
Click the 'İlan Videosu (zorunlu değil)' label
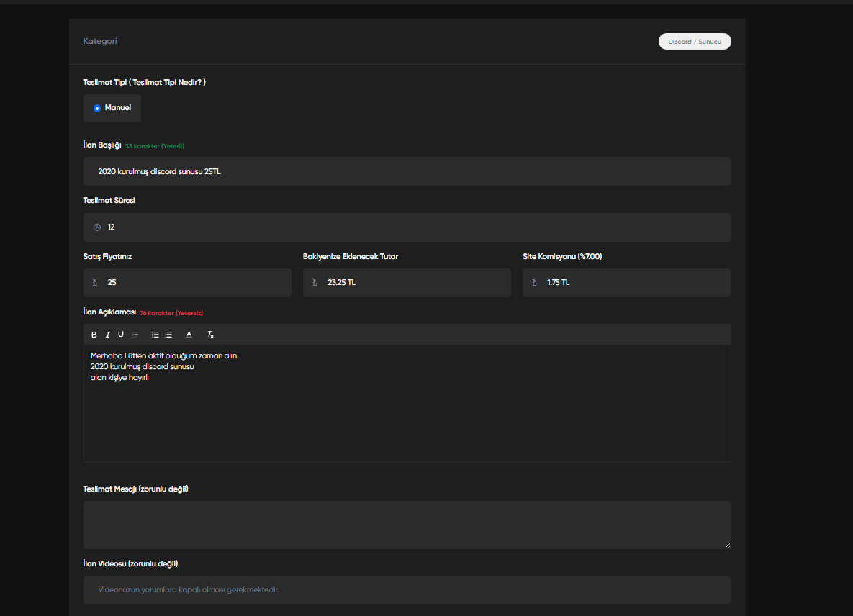click(130, 563)
